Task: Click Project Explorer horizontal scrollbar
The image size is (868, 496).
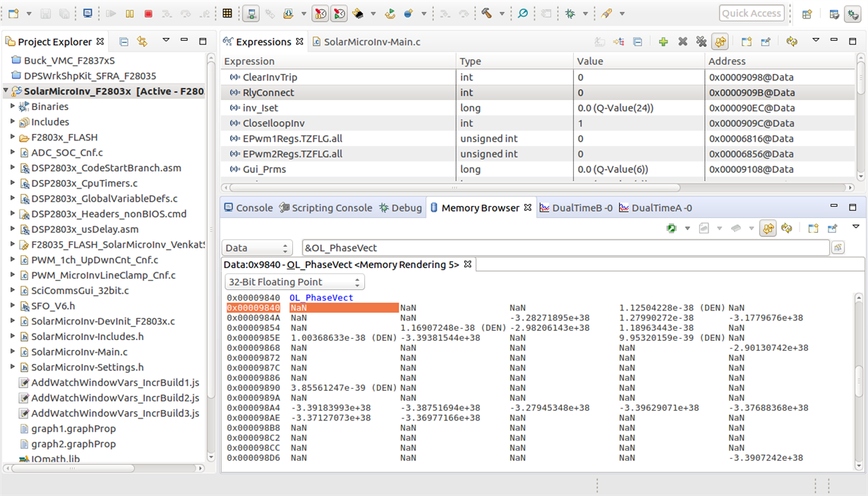Action: [x=74, y=468]
